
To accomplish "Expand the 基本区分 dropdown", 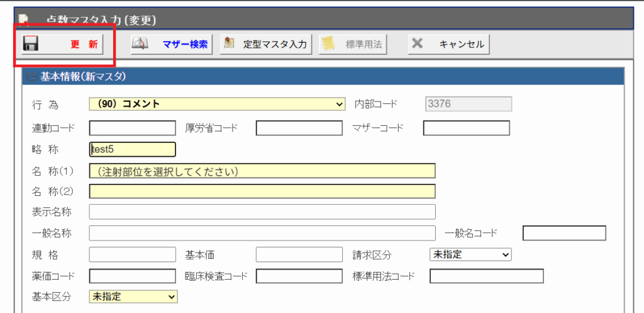I will [x=133, y=296].
